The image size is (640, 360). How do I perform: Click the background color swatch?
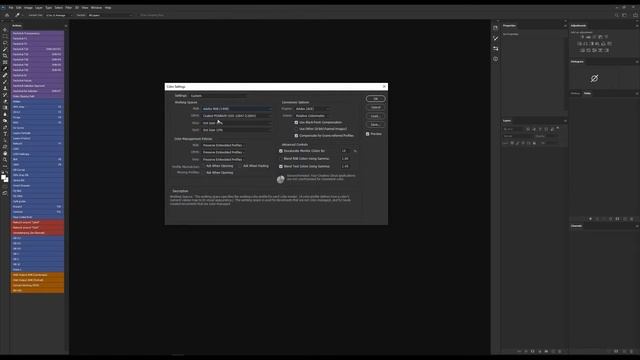coord(6,180)
